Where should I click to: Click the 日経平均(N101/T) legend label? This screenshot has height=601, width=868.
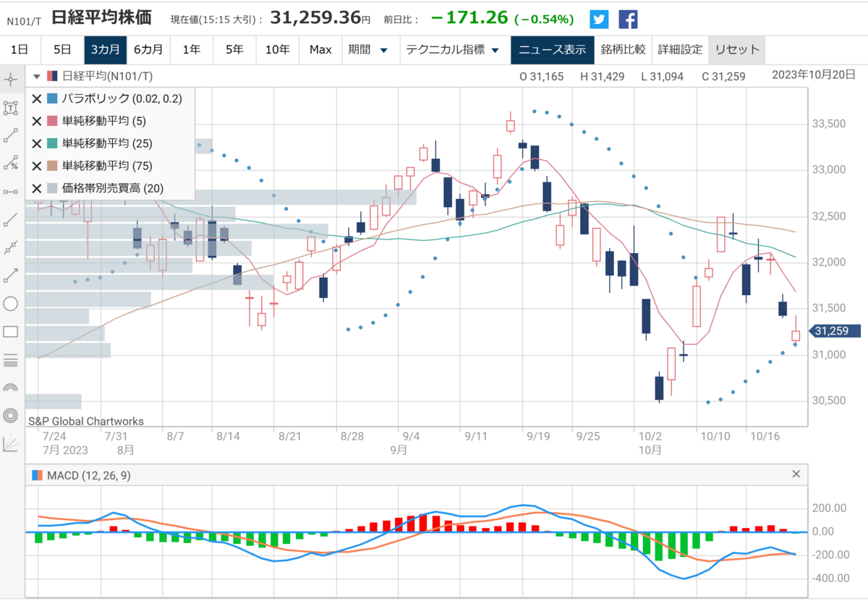point(108,76)
